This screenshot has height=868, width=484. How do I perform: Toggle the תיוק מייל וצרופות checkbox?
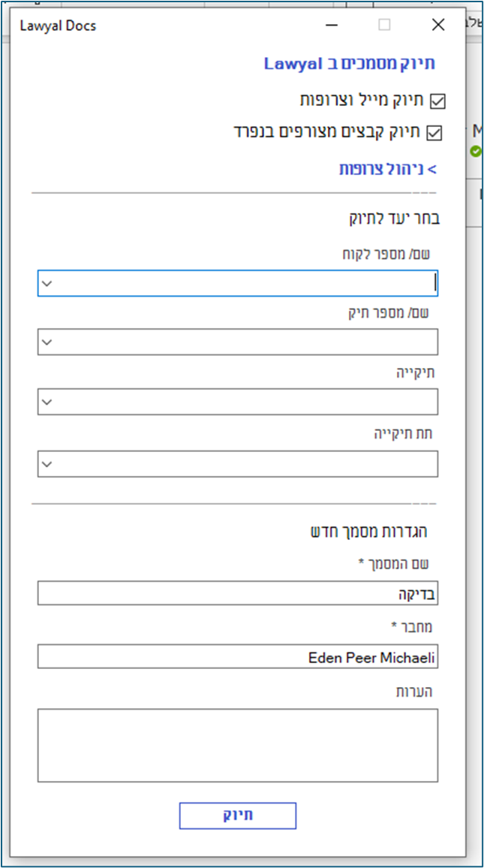point(437,101)
